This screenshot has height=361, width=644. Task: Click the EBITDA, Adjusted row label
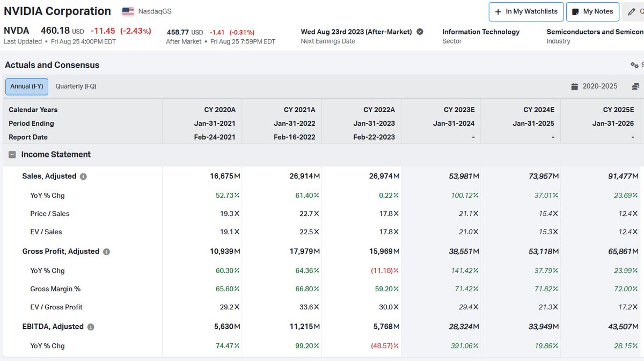53,327
